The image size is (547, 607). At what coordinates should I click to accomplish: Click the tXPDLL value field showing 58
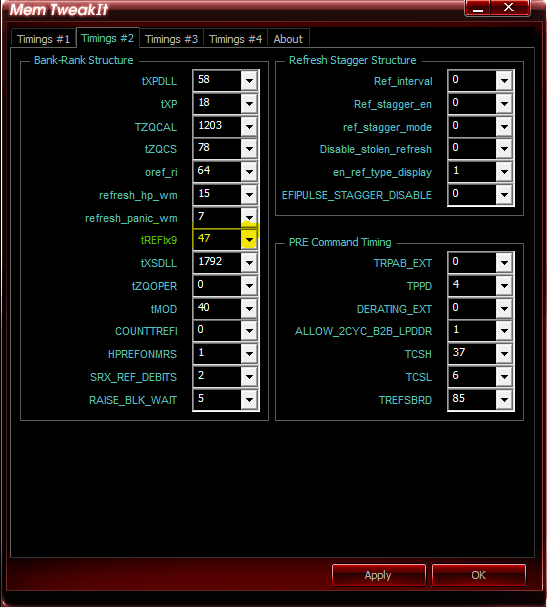(x=217, y=81)
